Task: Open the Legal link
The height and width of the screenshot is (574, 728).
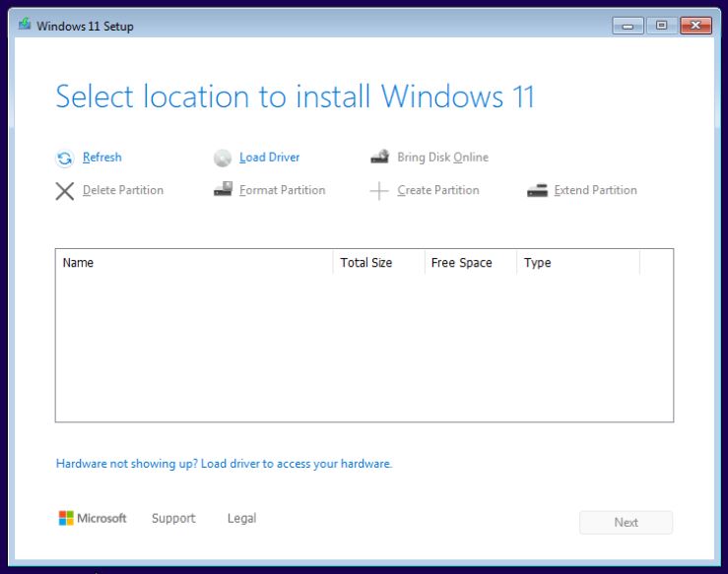Action: [242, 518]
